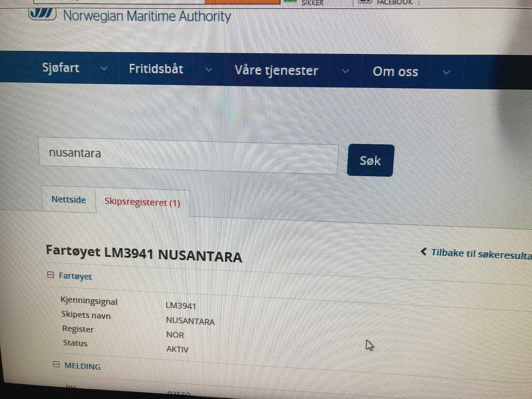Click the Fartøyet section heading link

(x=75, y=276)
